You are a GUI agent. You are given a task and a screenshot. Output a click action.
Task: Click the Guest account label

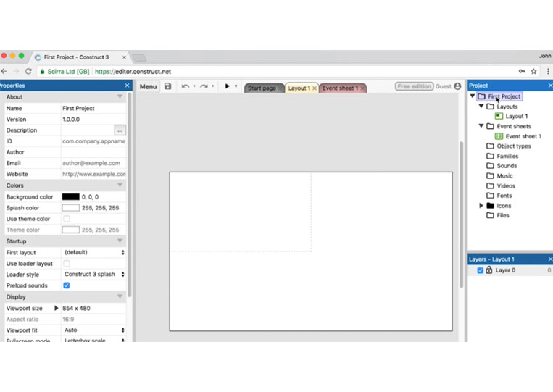(444, 86)
